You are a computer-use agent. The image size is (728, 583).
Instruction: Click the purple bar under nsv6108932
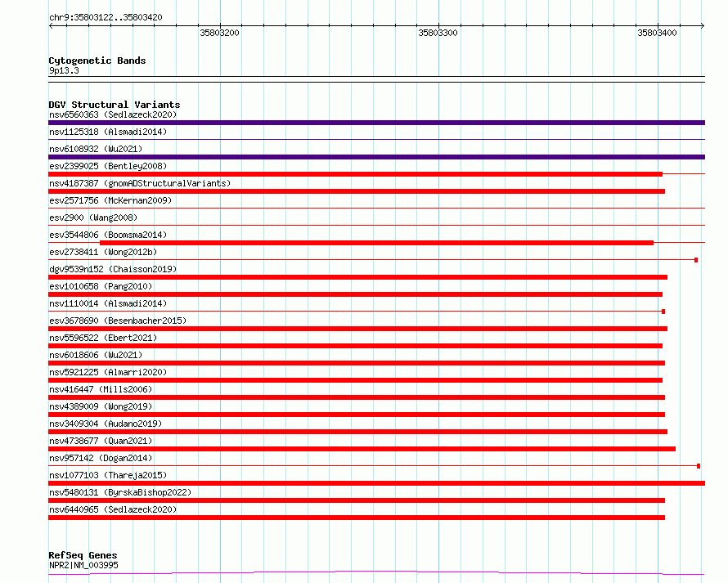coord(376,157)
